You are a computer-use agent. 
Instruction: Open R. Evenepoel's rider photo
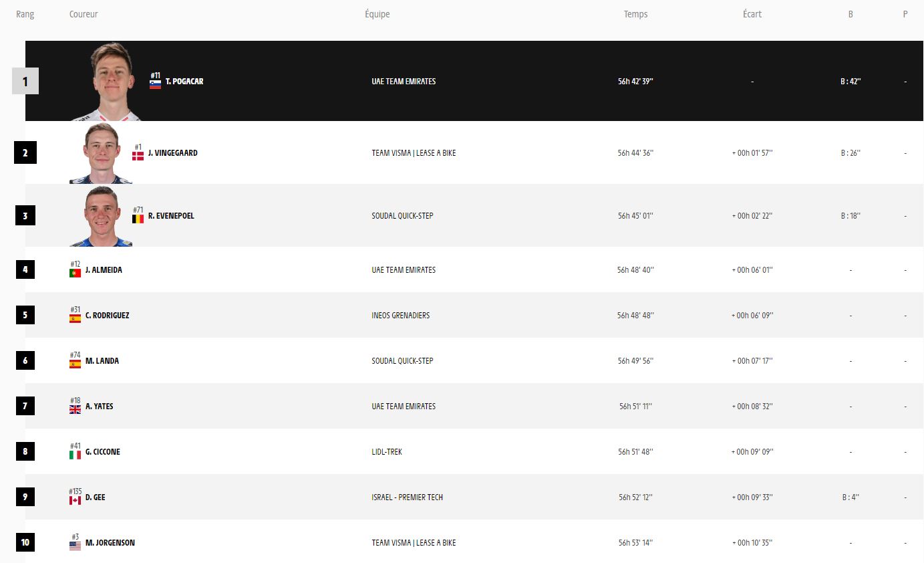(102, 216)
